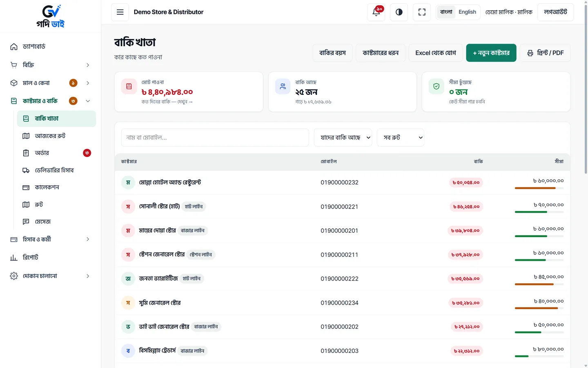
Task: Click the ৳ ৪৬,২৫৪.০০ due badge
Action: pyautogui.click(x=466, y=206)
